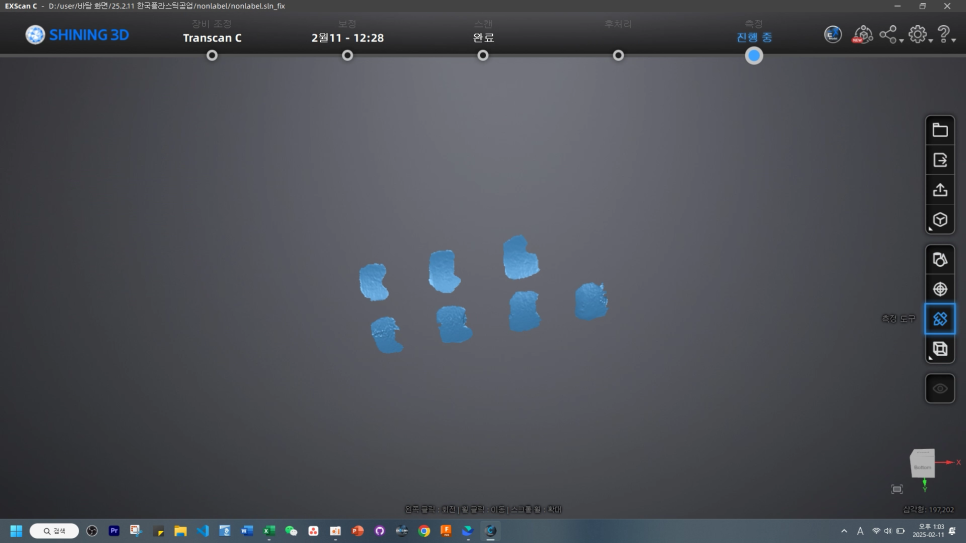Click the EXModel round logo icon

pos(833,35)
